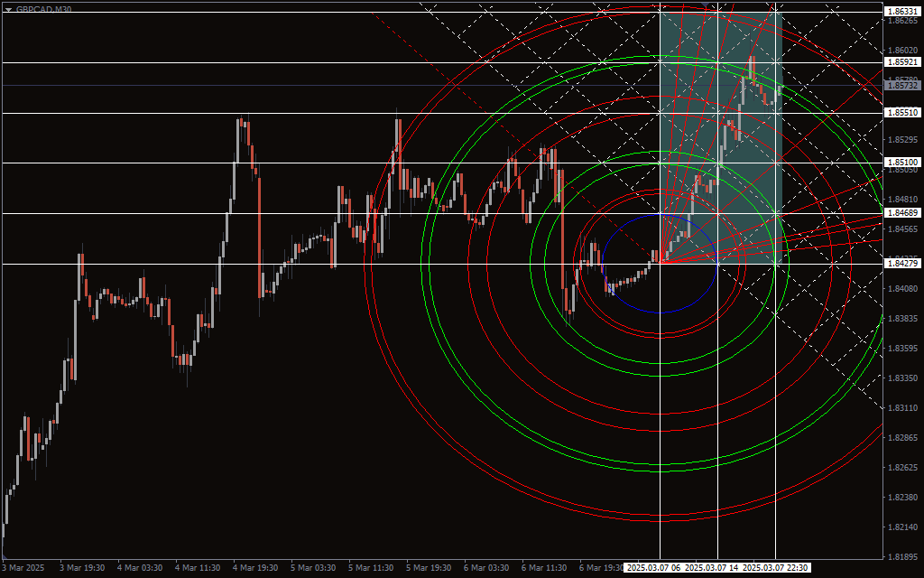Click the 3 Mar 2025 date on time axis

click(x=23, y=568)
